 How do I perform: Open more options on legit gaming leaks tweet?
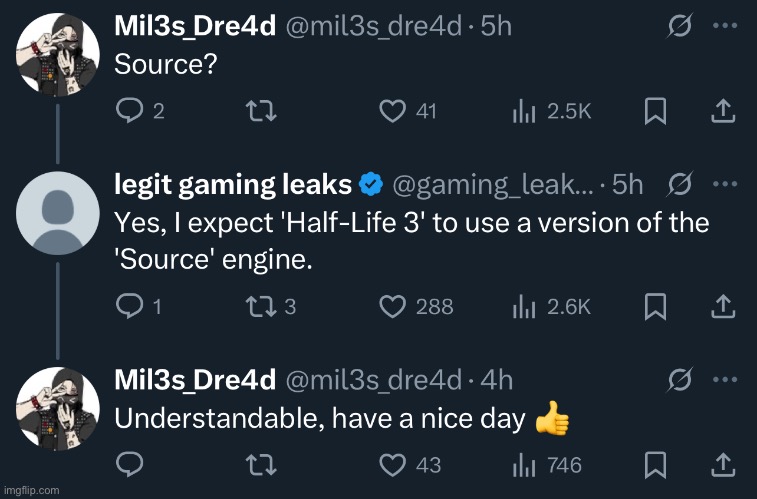tap(724, 184)
